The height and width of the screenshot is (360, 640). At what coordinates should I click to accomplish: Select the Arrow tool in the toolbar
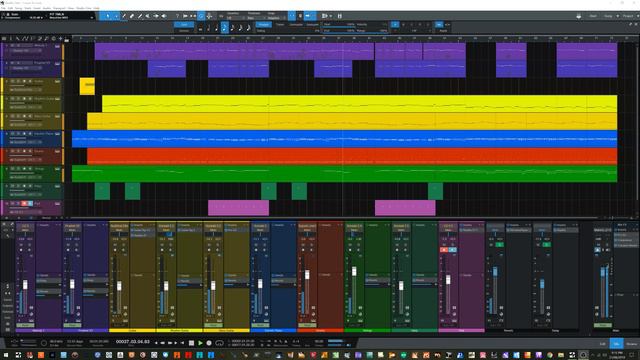[108, 16]
